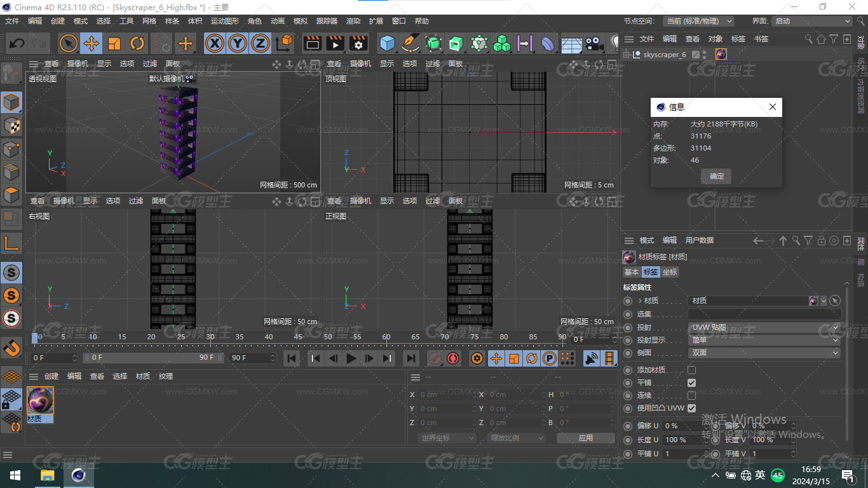Uncheck the 使用凹凸 UVW checkbox

691,408
